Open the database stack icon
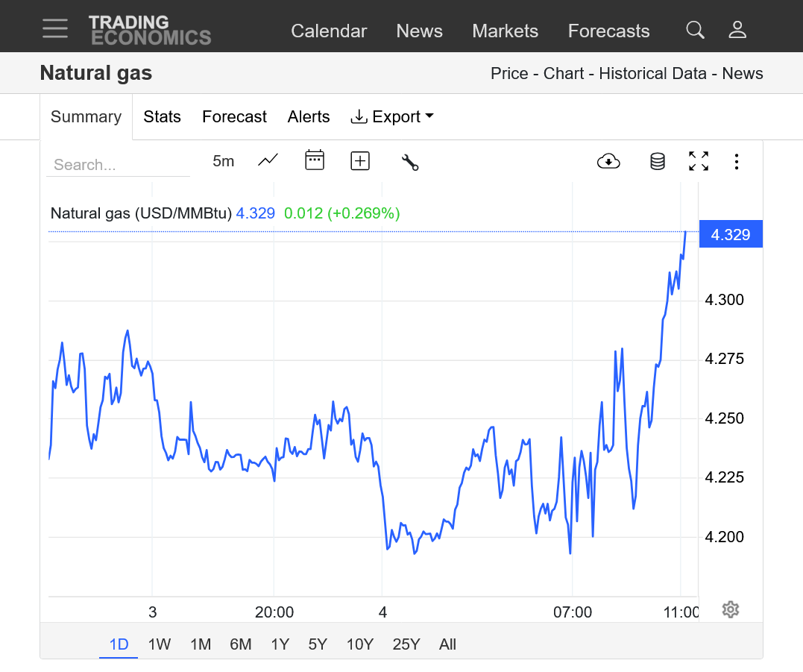The height and width of the screenshot is (672, 803). [x=657, y=161]
